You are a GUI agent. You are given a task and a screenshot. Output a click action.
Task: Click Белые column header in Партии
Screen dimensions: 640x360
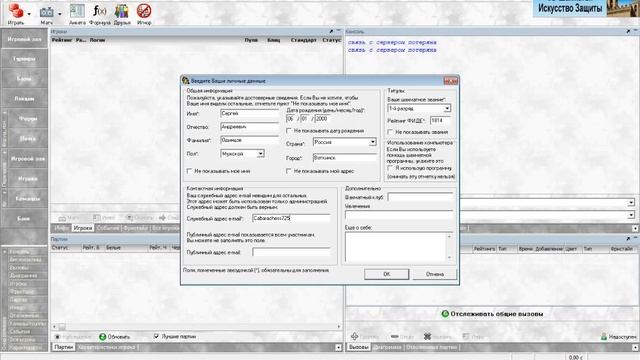click(x=114, y=248)
